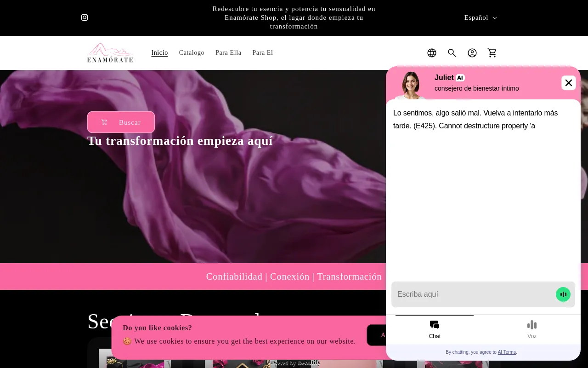Open the Para El menu
Image resolution: width=588 pixels, height=368 pixels.
(x=262, y=53)
